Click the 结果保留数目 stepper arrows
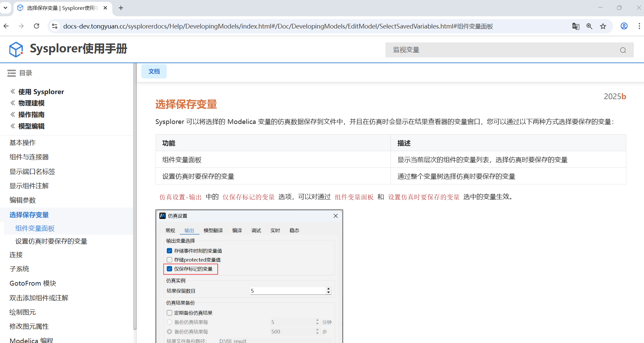 point(328,291)
